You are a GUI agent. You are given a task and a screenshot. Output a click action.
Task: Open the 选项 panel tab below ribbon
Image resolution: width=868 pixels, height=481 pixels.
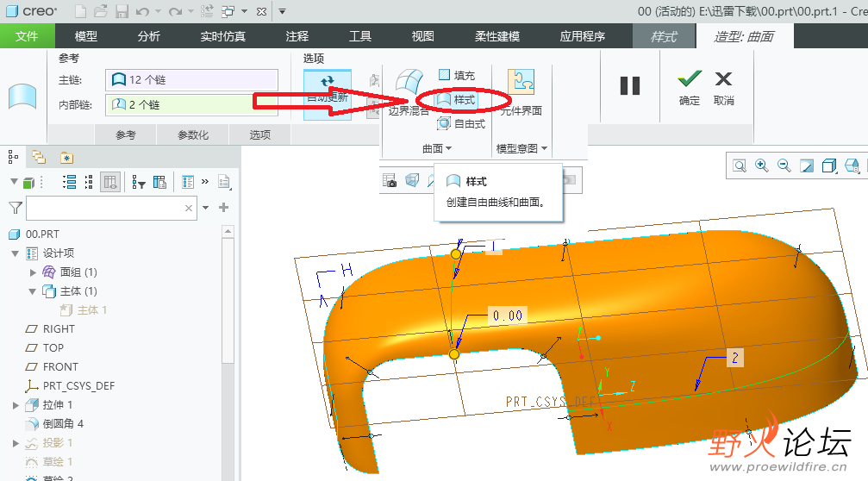[x=260, y=134]
